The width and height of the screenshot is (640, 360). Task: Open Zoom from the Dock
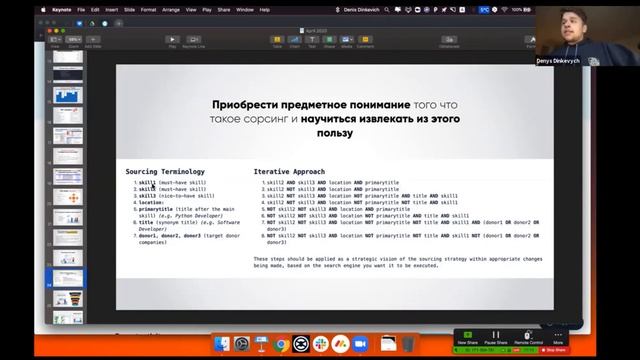tap(360, 344)
